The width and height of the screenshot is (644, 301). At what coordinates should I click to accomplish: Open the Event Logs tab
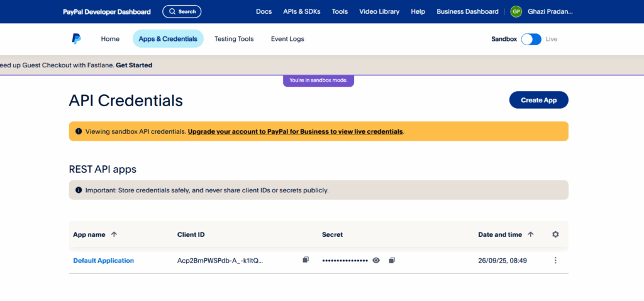coord(287,39)
